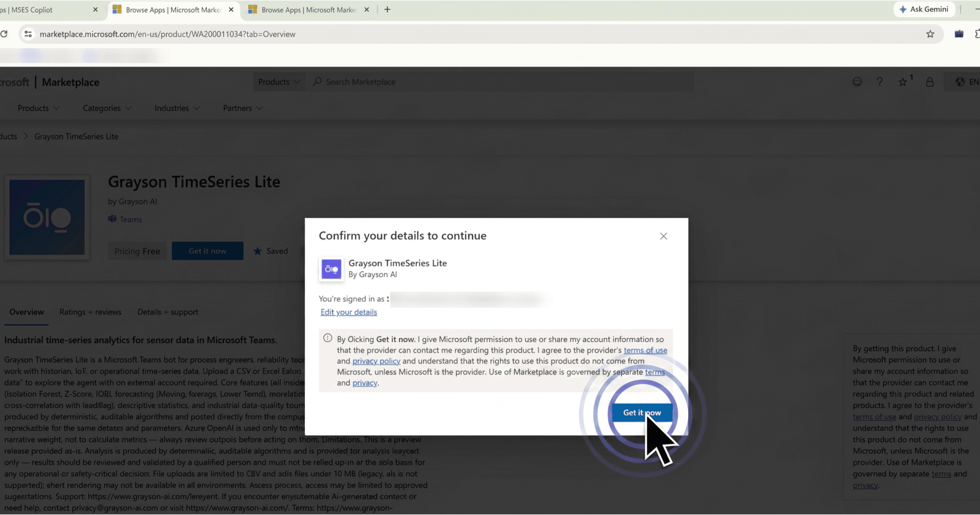Open feedback smiley icon
The height and width of the screenshot is (515, 980).
[x=857, y=82]
